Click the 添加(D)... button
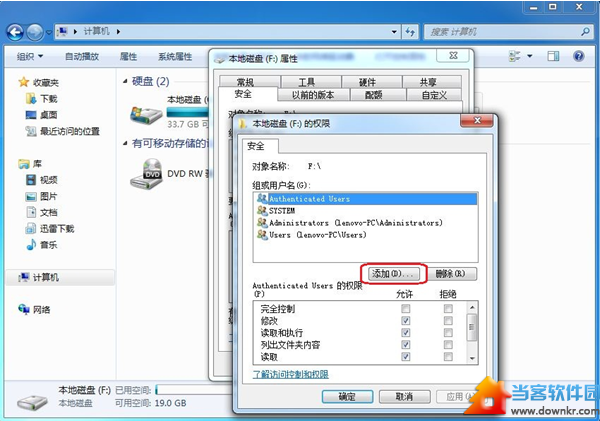 point(393,274)
